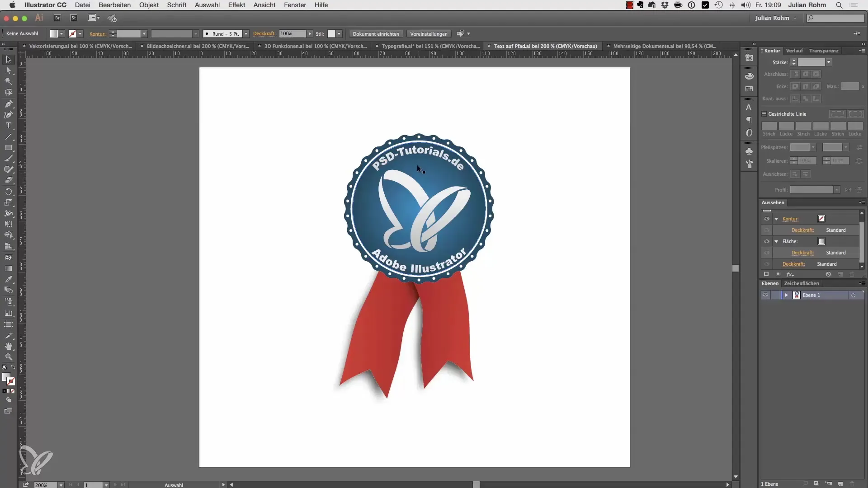Select the Artboard tool
Image resolution: width=868 pixels, height=488 pixels.
(x=8, y=324)
